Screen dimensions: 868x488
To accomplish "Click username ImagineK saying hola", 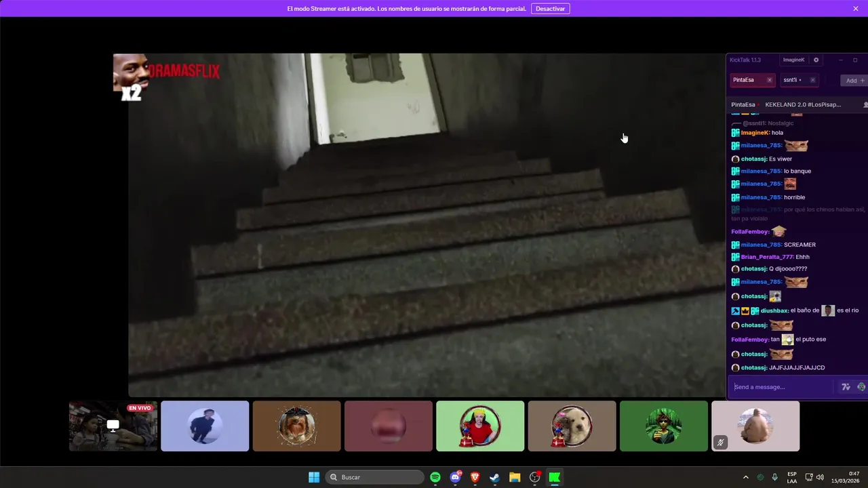I will pos(755,133).
